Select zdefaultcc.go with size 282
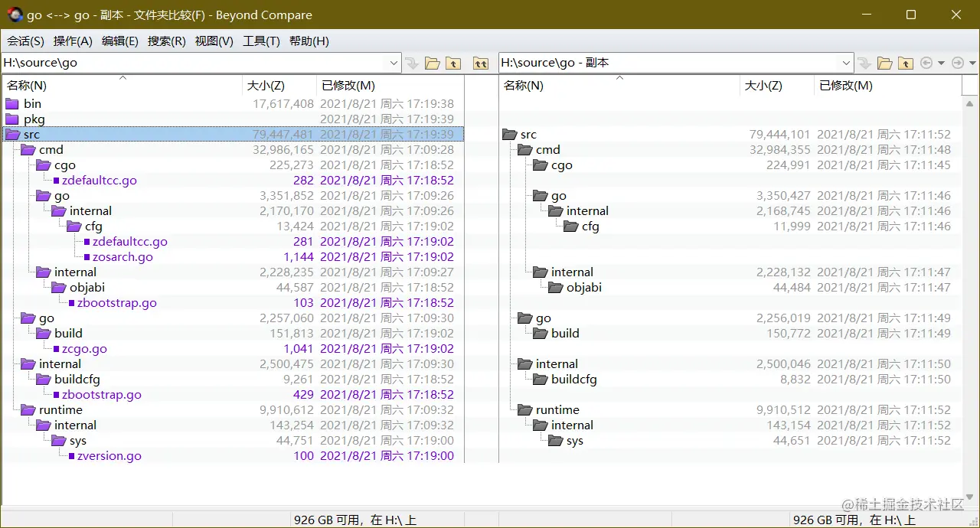Viewport: 980px width, 528px height. pos(233,181)
